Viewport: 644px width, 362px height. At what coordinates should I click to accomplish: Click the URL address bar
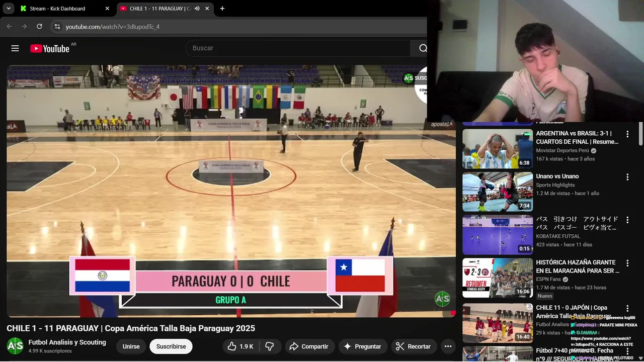pos(242,27)
